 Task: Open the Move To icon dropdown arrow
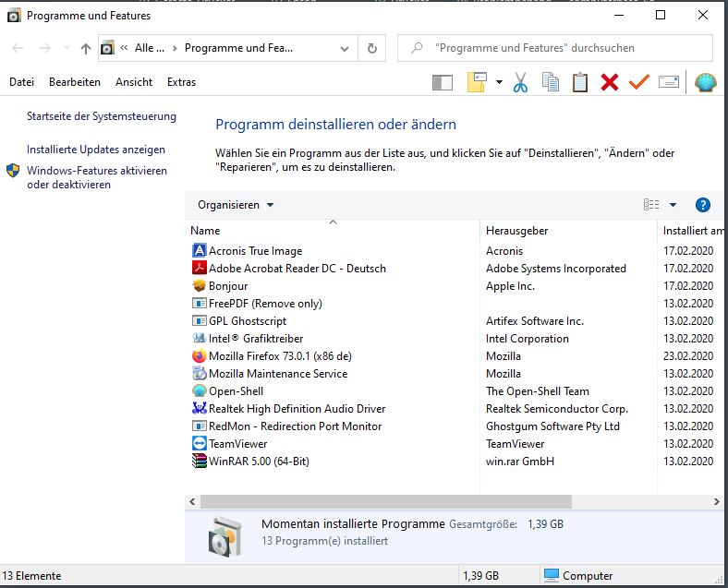(499, 82)
